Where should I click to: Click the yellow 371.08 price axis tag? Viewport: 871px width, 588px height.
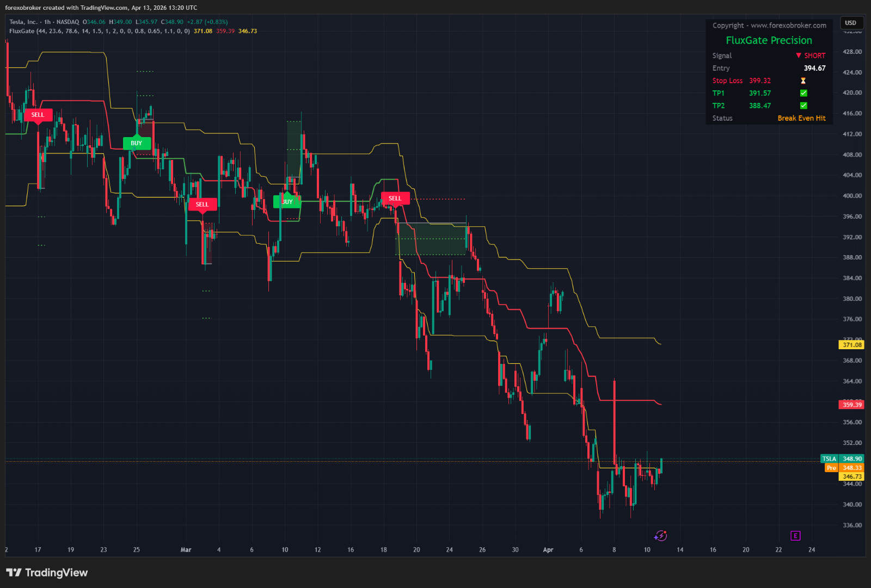point(852,345)
